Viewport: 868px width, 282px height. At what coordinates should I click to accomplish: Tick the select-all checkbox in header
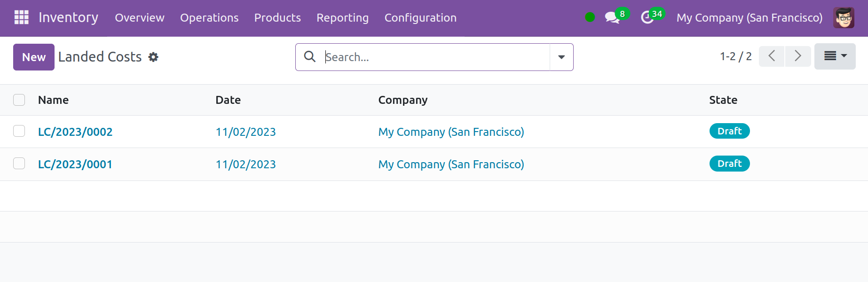[x=19, y=100]
